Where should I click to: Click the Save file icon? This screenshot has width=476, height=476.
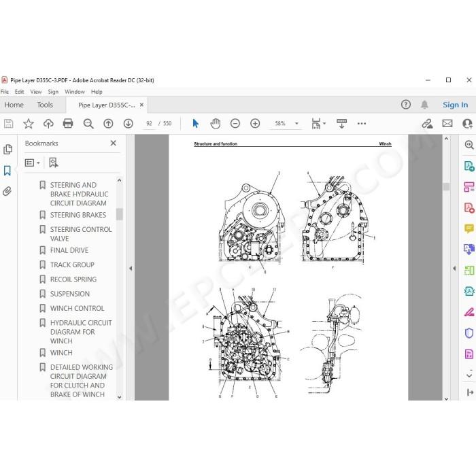click(x=8, y=124)
